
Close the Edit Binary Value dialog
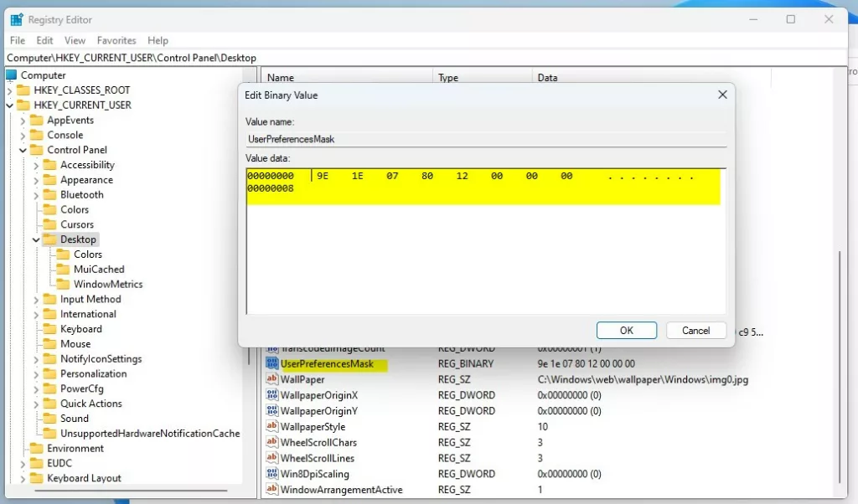[722, 95]
